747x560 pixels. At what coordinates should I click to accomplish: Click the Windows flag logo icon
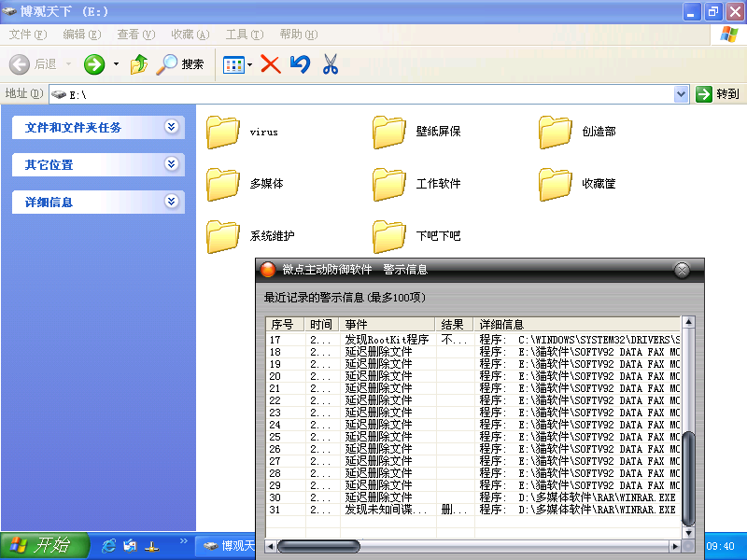click(729, 35)
